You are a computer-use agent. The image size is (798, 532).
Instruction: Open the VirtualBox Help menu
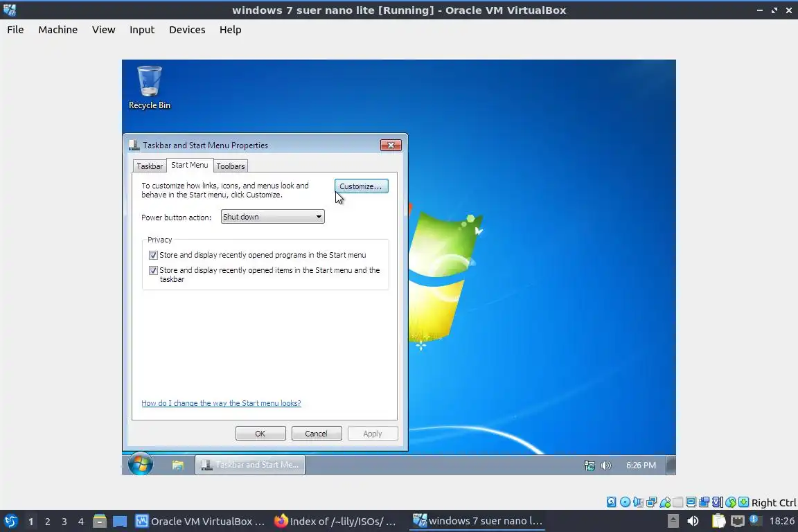pyautogui.click(x=230, y=30)
